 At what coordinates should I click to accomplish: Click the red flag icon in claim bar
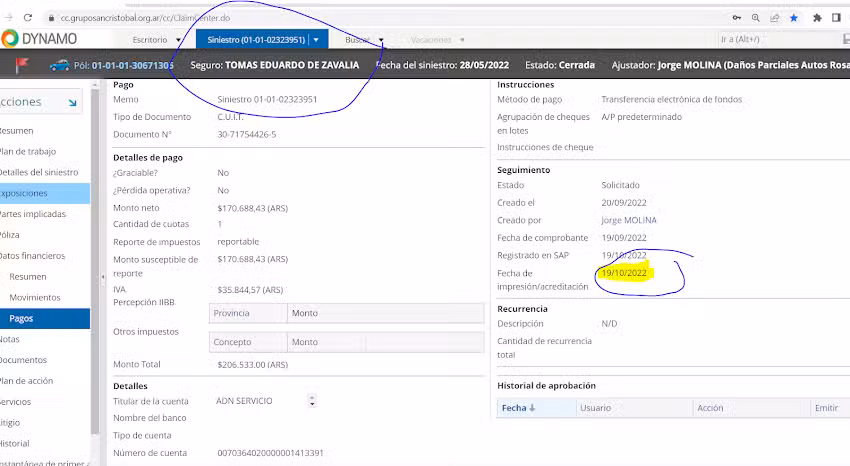tap(22, 65)
